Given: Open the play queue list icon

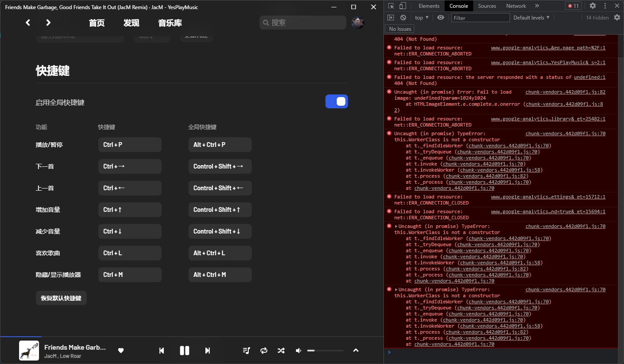Looking at the screenshot, I should [x=246, y=351].
